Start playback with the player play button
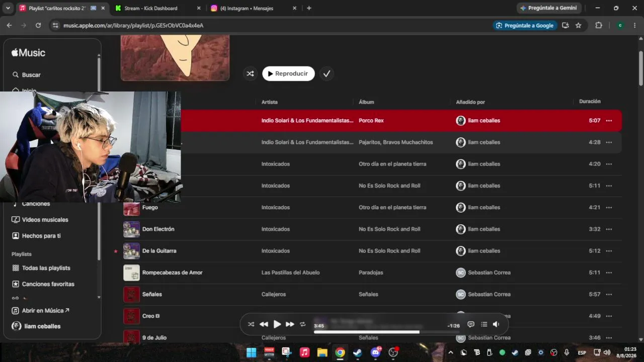644x362 pixels. tap(277, 324)
